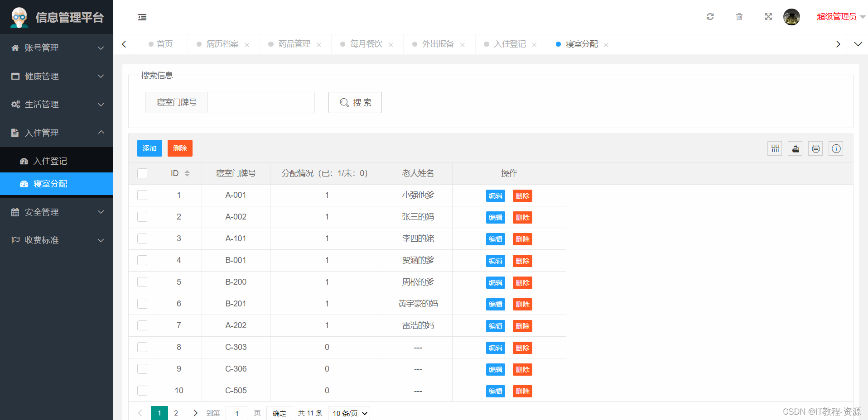Sort the table by the ID column
Screen dimensions: 868x420
[187, 173]
